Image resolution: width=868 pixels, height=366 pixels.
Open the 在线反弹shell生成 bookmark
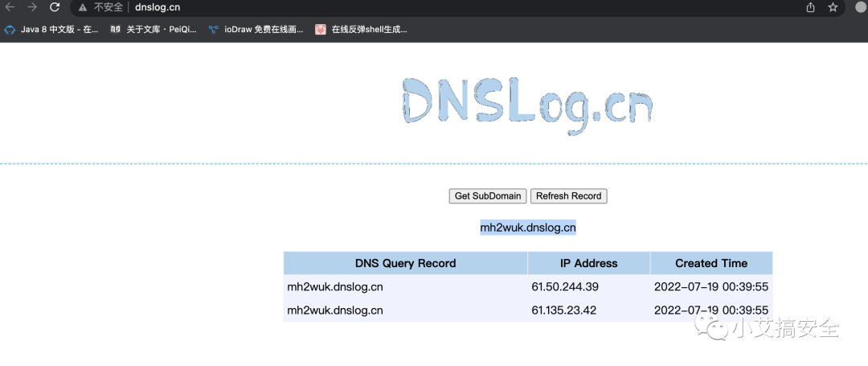pos(361,30)
